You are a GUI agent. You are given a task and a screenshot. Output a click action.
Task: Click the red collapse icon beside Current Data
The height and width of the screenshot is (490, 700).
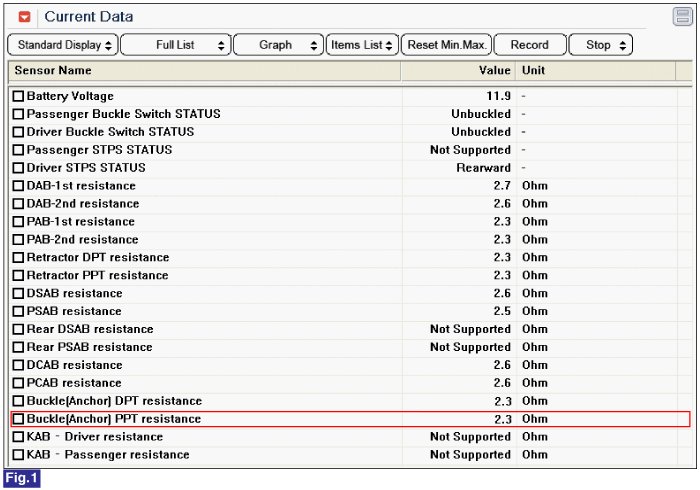point(25,17)
